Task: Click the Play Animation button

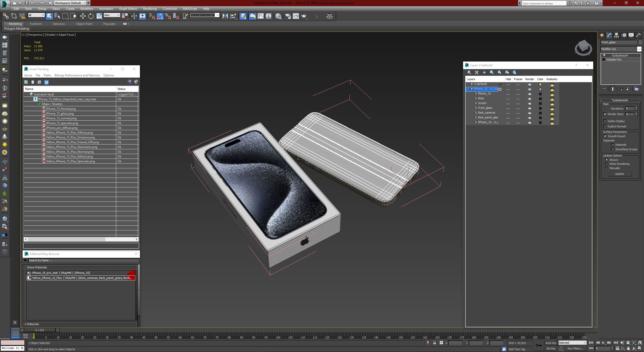Action: 603,343
